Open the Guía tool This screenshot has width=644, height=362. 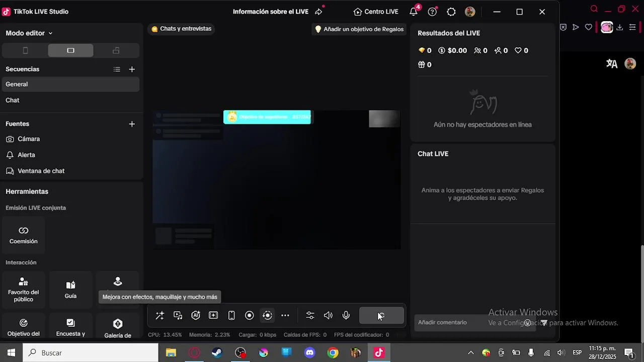(x=70, y=290)
